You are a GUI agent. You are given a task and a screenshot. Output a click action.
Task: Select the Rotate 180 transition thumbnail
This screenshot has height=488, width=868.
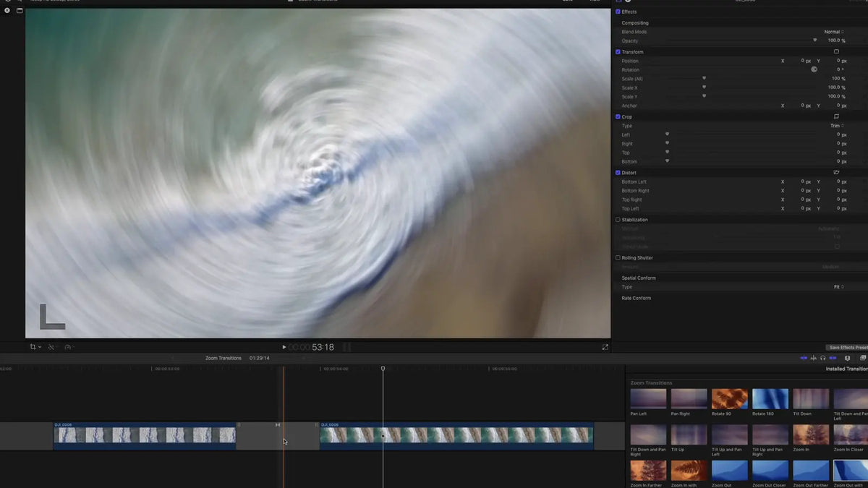click(x=770, y=399)
